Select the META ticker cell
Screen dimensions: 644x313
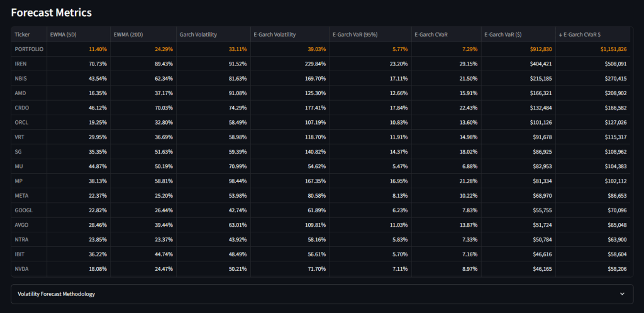21,195
